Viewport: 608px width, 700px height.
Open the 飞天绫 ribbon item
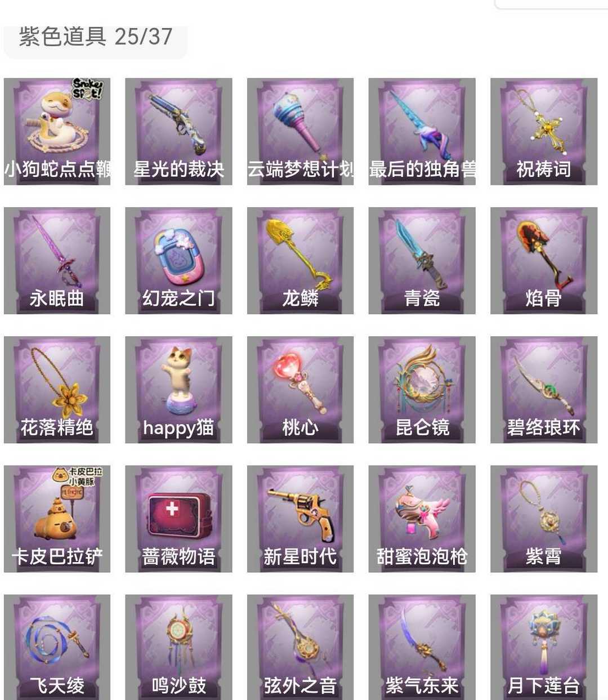point(57,647)
